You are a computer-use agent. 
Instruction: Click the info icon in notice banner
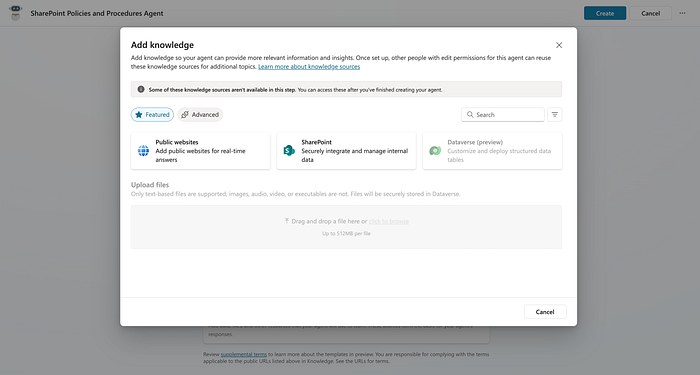(x=141, y=89)
